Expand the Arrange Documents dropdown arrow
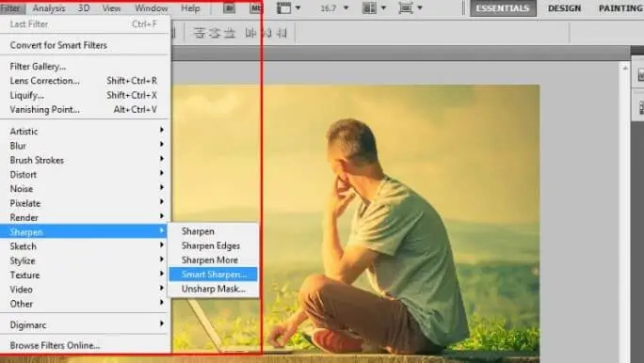The height and width of the screenshot is (363, 644). (x=383, y=8)
